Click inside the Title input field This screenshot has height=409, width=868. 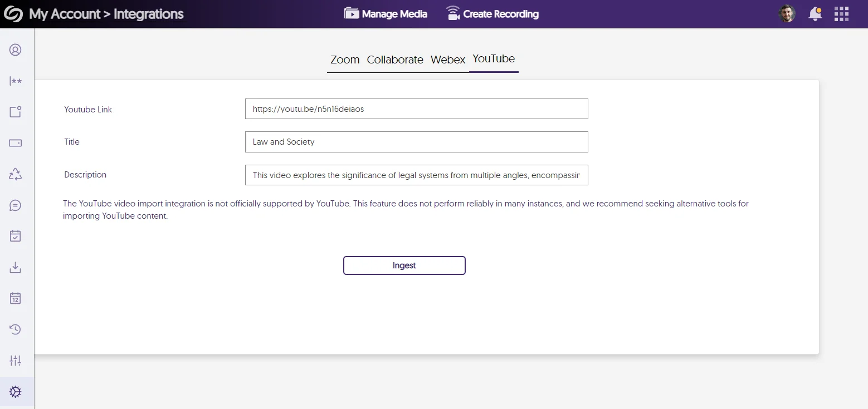pyautogui.click(x=416, y=142)
